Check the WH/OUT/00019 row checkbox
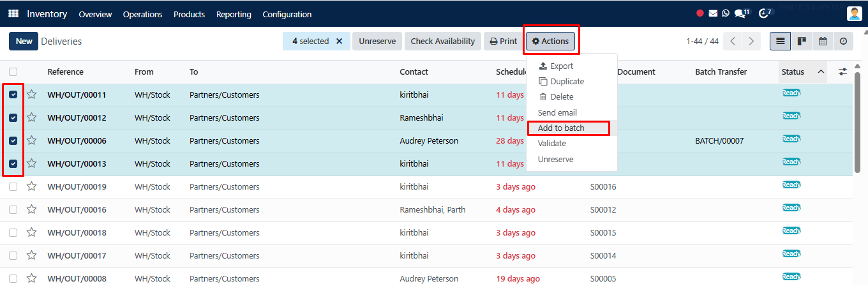 tap(13, 186)
